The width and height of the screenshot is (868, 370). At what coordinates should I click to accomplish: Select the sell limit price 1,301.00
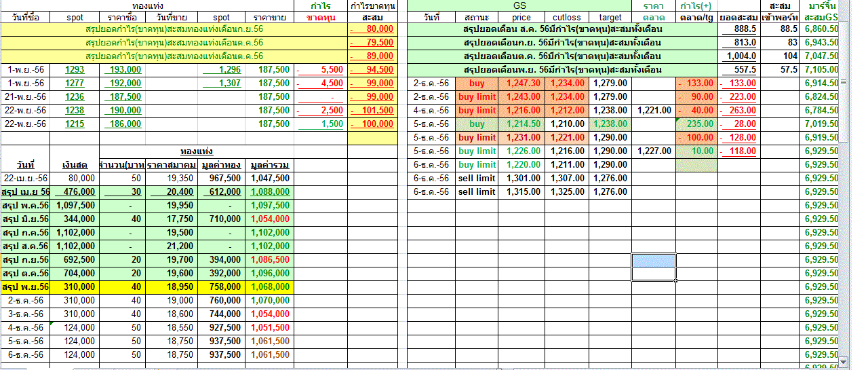click(521, 179)
